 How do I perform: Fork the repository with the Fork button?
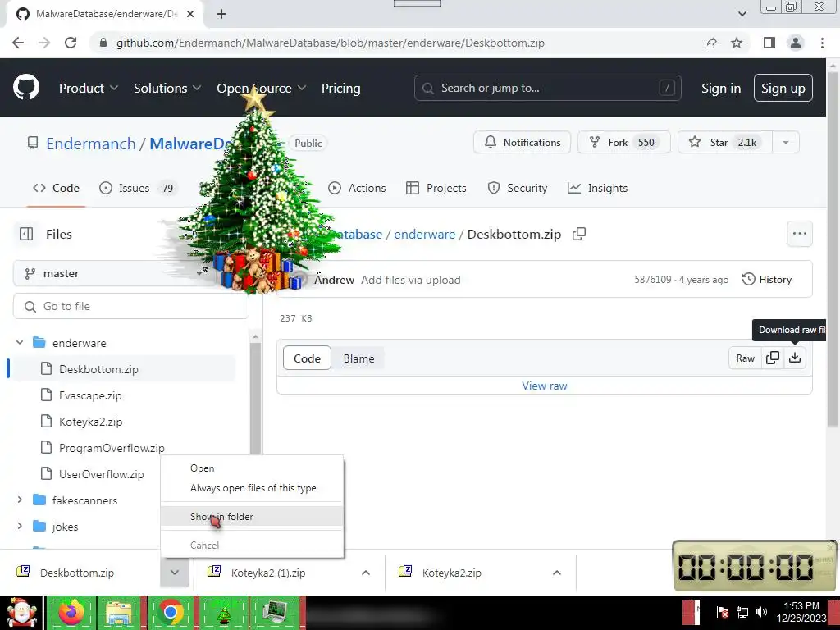pos(623,143)
